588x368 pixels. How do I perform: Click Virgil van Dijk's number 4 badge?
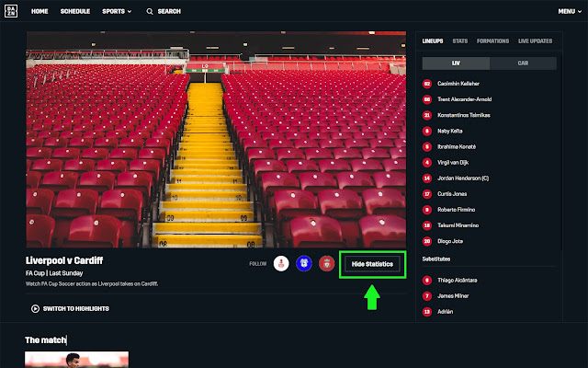(x=426, y=163)
